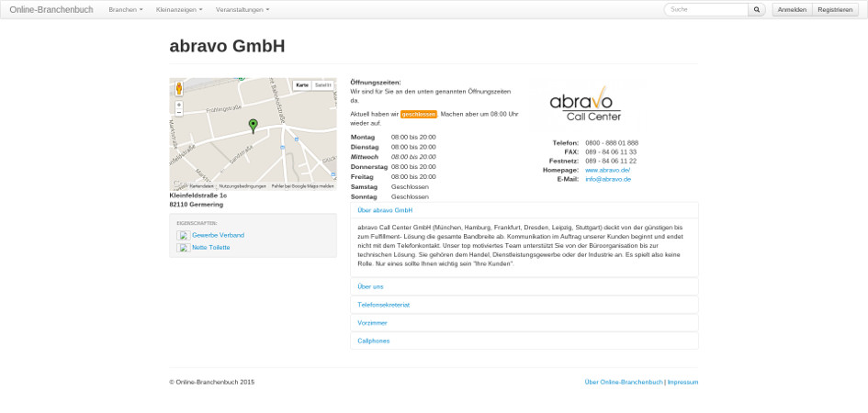
Task: Click the abravo GmbH page heading
Action: pyautogui.click(x=227, y=47)
